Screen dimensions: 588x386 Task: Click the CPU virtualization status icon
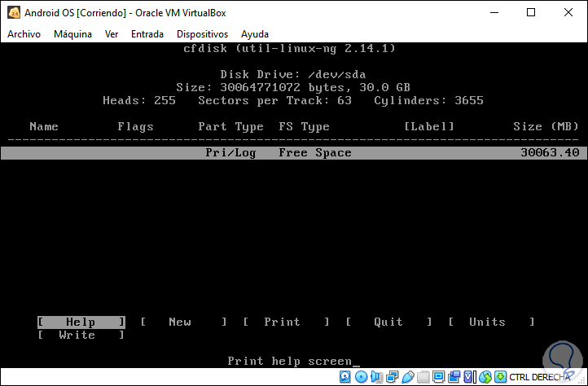tap(469, 376)
